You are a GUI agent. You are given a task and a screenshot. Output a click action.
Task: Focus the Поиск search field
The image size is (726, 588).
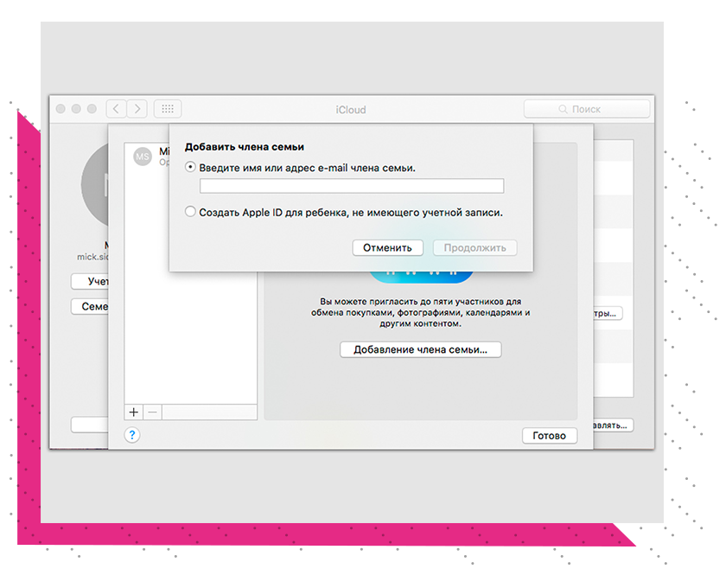point(587,109)
